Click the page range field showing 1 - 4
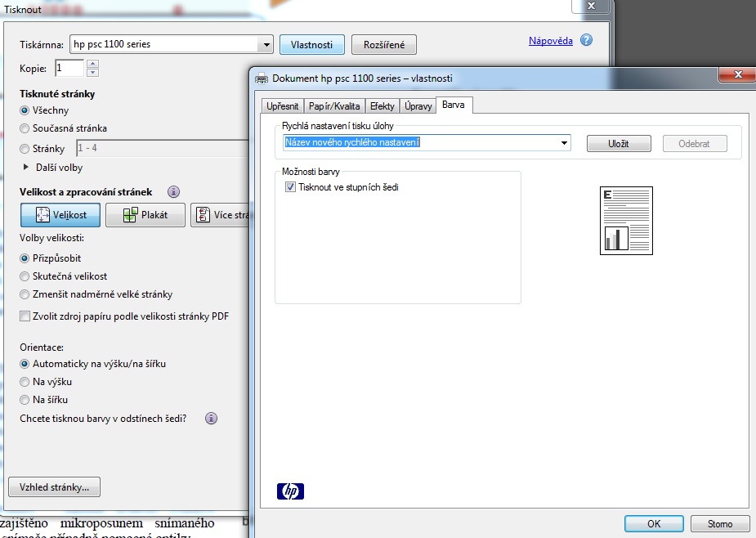This screenshot has height=538, width=756. click(163, 148)
